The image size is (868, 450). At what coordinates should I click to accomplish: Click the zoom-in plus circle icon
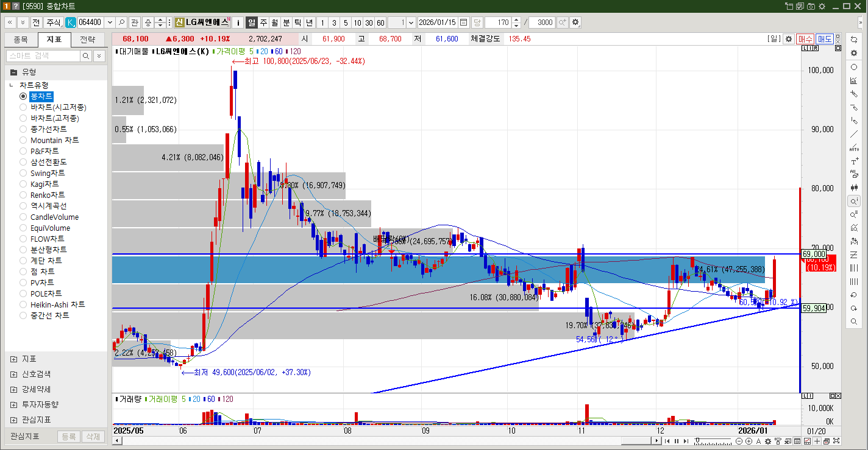point(747,441)
